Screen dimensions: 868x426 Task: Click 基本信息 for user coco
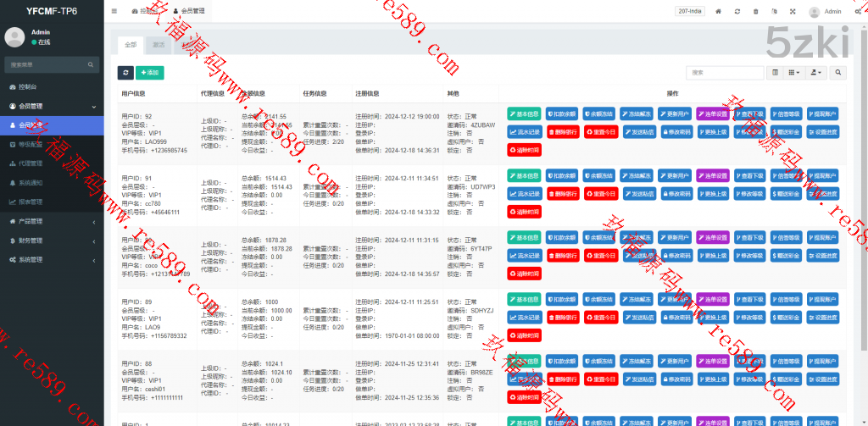tap(524, 238)
